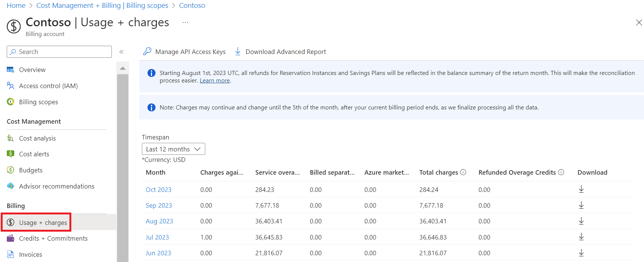644x262 pixels.
Task: Download the Aug 2023 usage report
Action: (581, 221)
